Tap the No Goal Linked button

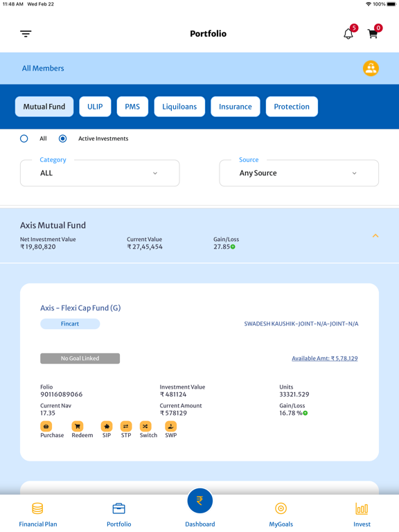pos(80,358)
